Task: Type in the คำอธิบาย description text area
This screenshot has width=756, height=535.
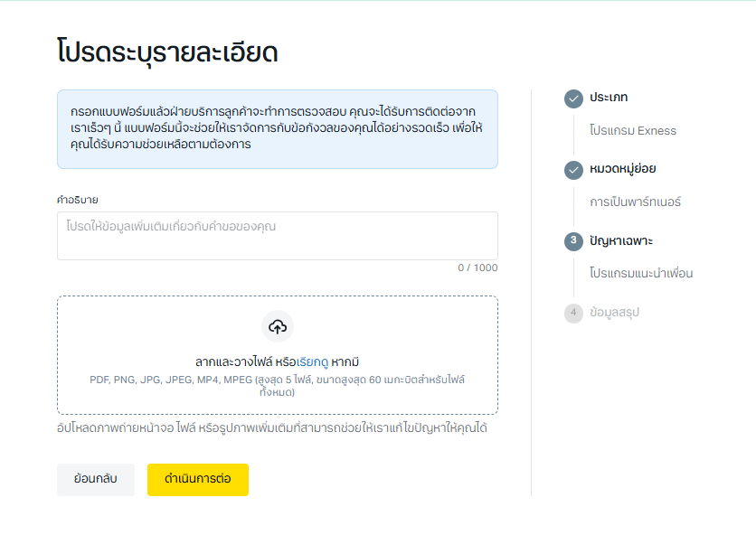Action: pos(277,236)
